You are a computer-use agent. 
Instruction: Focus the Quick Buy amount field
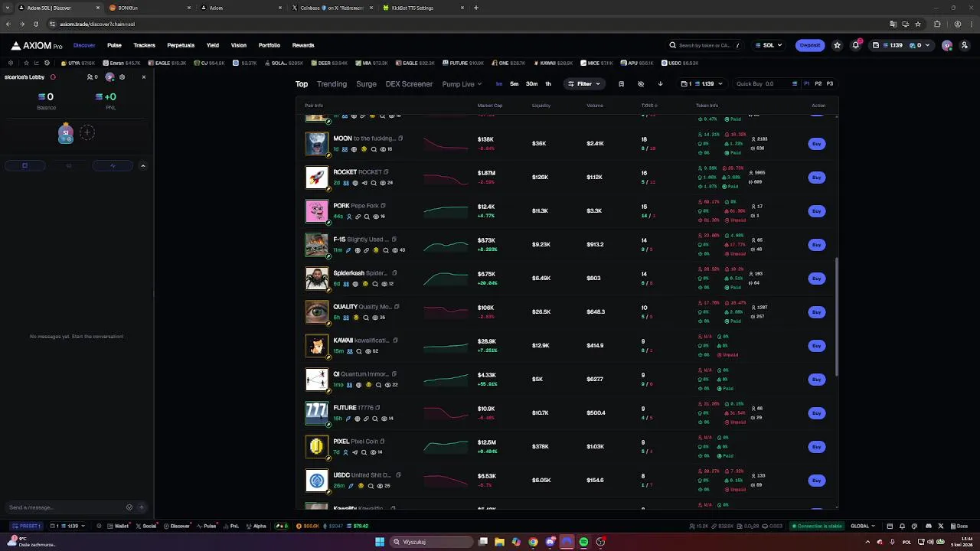759,83
